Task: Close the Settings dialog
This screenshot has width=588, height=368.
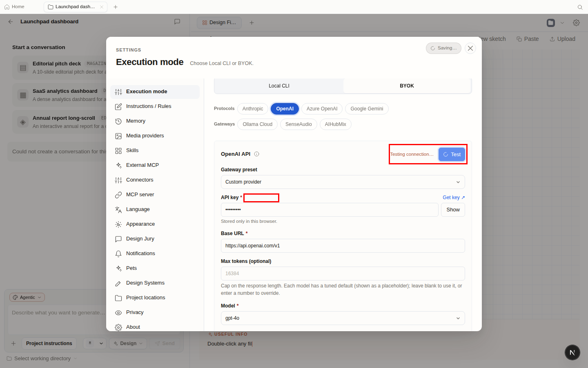Action: tap(470, 48)
